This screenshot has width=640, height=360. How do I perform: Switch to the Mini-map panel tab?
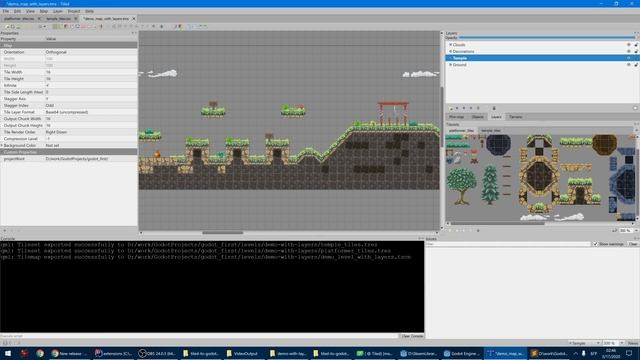point(456,117)
